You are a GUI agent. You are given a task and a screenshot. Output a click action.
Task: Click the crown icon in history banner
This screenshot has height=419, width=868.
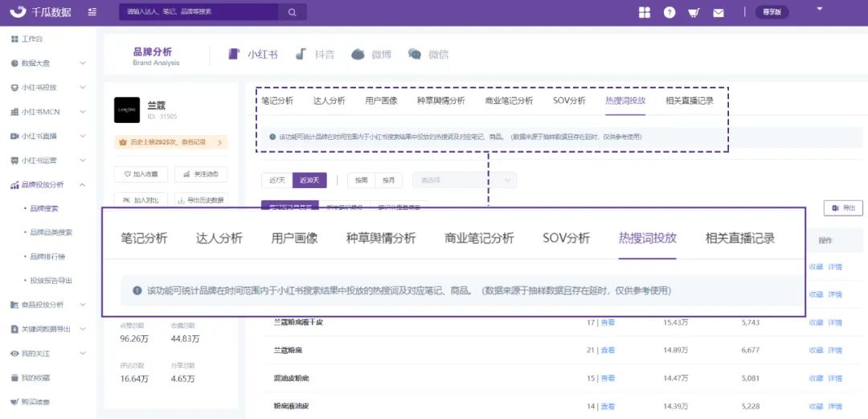(123, 142)
